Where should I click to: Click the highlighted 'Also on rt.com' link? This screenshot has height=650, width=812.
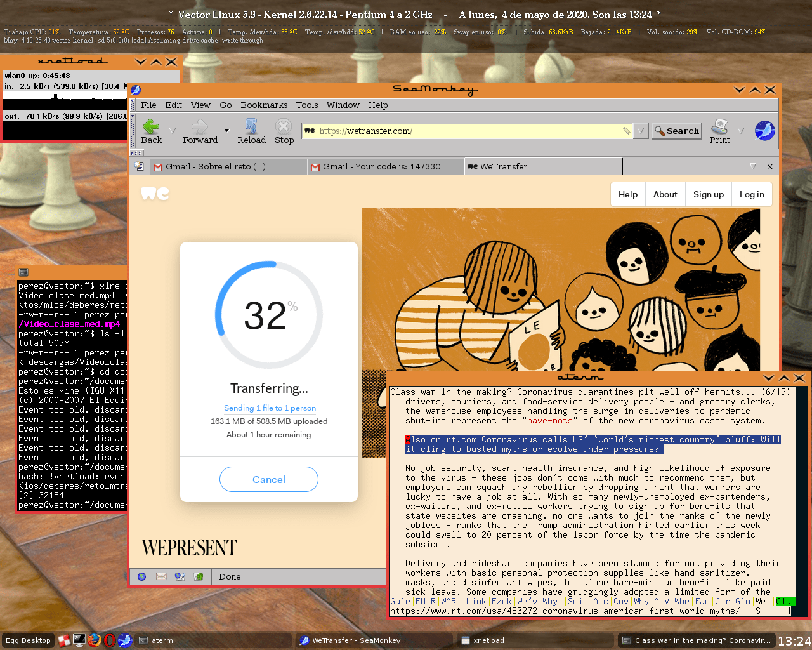tap(593, 444)
